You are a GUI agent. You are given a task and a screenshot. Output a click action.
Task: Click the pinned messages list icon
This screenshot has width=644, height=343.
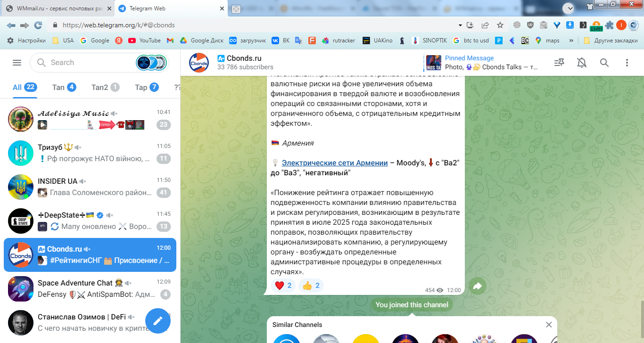point(559,63)
